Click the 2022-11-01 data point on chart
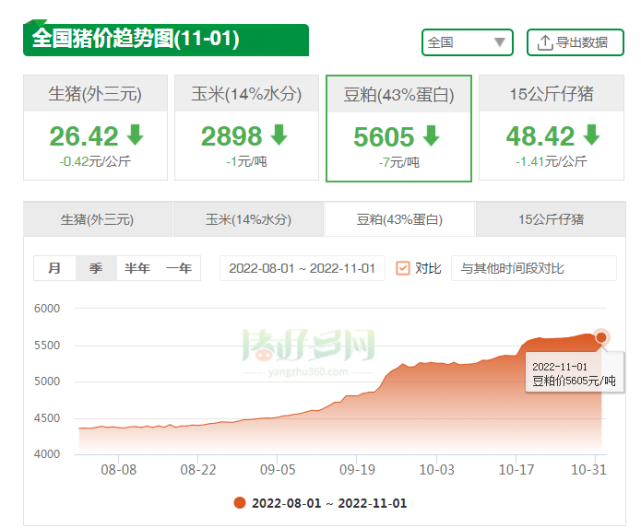Image resolution: width=641 pixels, height=528 pixels. point(602,337)
